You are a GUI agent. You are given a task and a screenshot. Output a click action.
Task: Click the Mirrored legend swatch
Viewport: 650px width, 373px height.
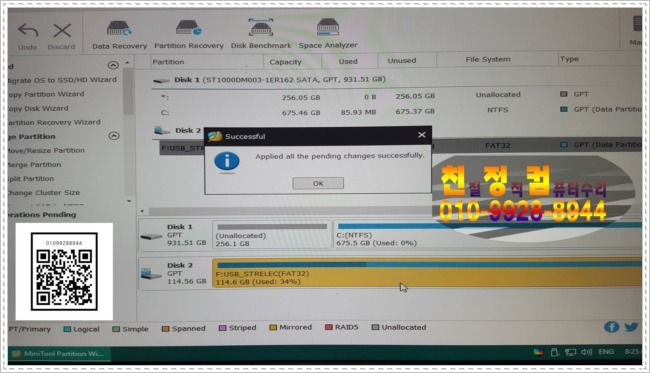point(273,327)
